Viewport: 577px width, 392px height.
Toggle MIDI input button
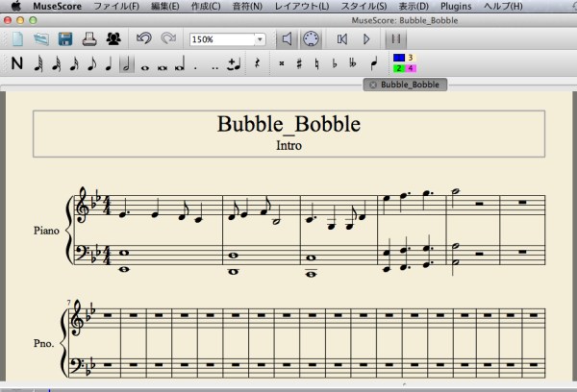[x=311, y=39]
